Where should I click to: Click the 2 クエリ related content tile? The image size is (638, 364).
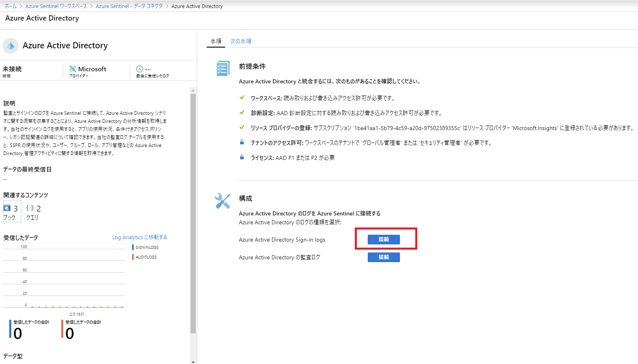[x=33, y=212]
